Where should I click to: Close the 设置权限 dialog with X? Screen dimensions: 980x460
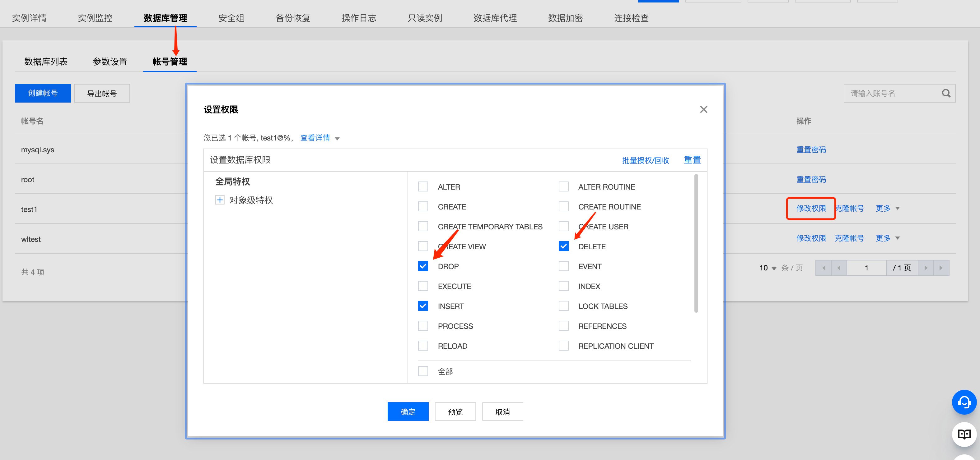point(703,109)
